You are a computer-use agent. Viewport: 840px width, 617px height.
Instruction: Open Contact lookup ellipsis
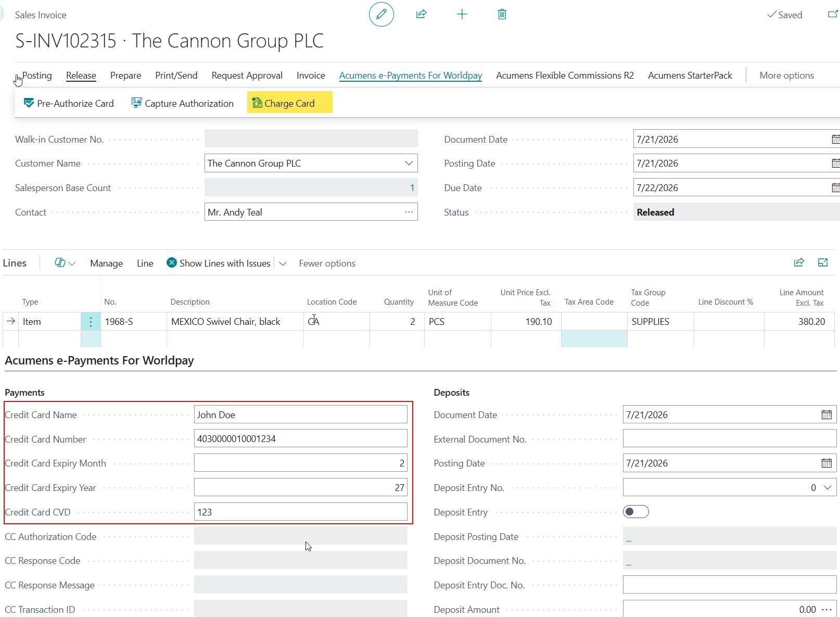point(409,212)
